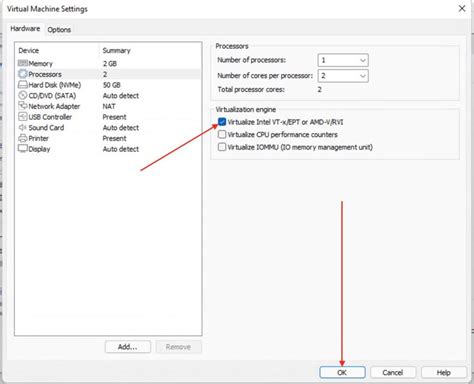Open the Number of processors dropdown

click(343, 60)
